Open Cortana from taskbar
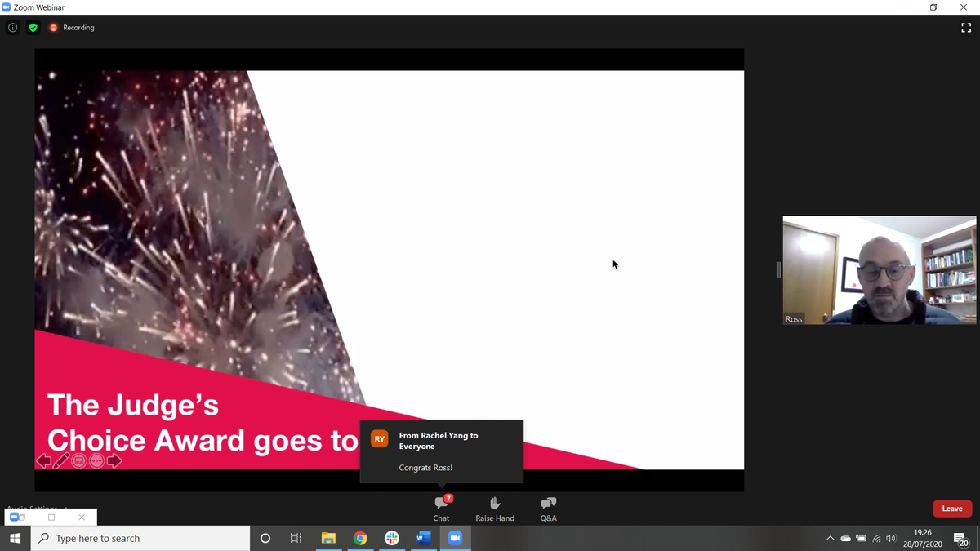Viewport: 980px width, 551px height. pos(265,539)
